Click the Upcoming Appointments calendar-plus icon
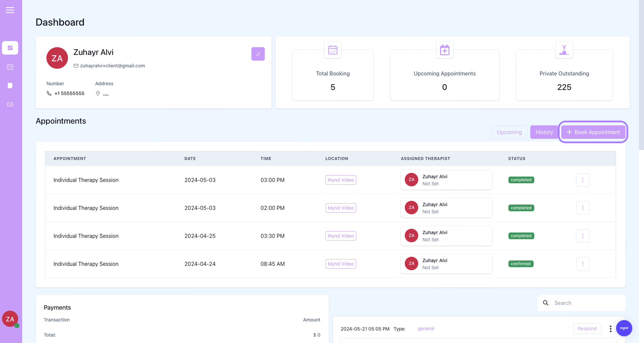Viewport: 644px width, 343px height. (x=445, y=50)
